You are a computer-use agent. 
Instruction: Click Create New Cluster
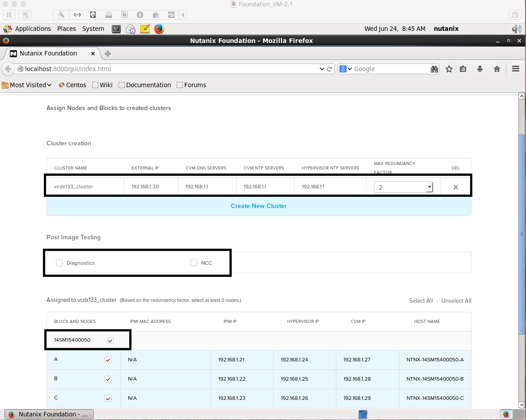pos(259,206)
